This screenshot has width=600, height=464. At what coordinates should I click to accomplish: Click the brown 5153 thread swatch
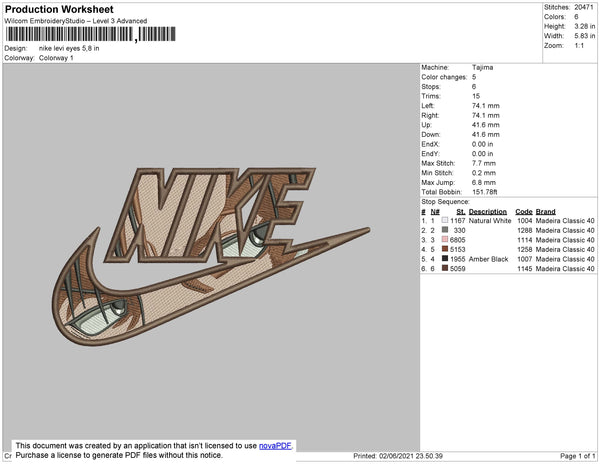pos(445,249)
